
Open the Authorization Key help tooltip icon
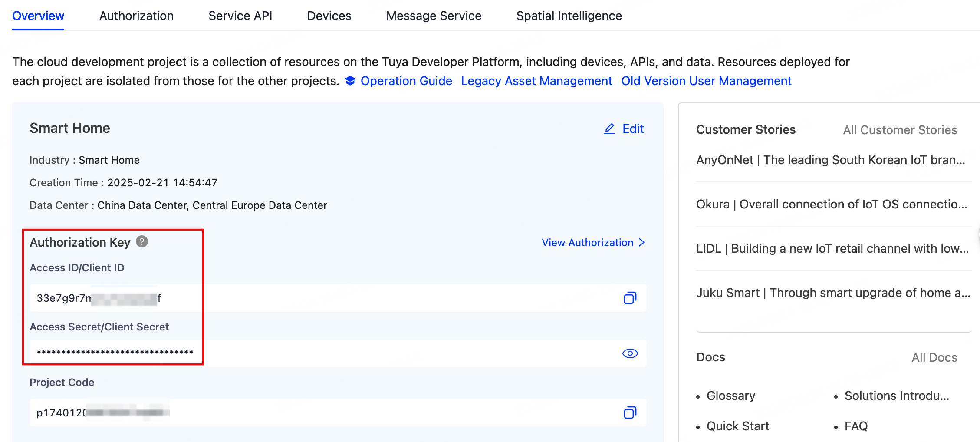[x=142, y=242]
